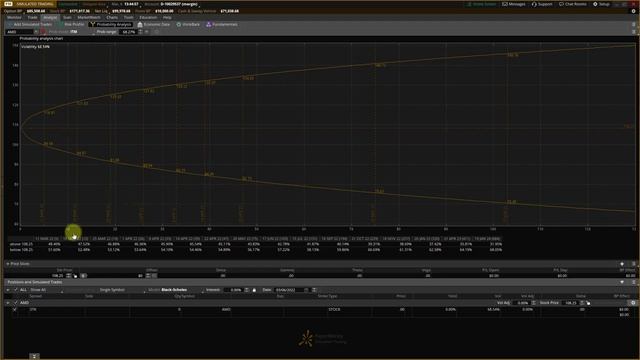Screen dimensions: 640x360
Task: Open the Single Symbol dropdown
Action: (x=122, y=290)
